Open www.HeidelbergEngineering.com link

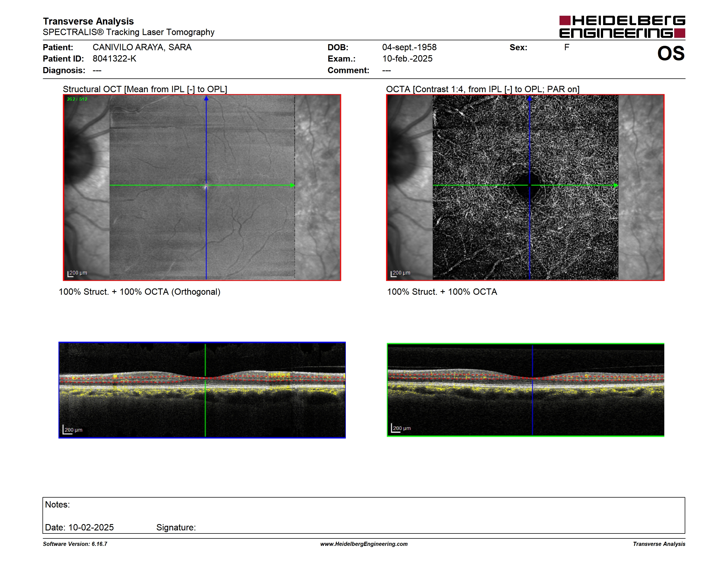pyautogui.click(x=364, y=544)
